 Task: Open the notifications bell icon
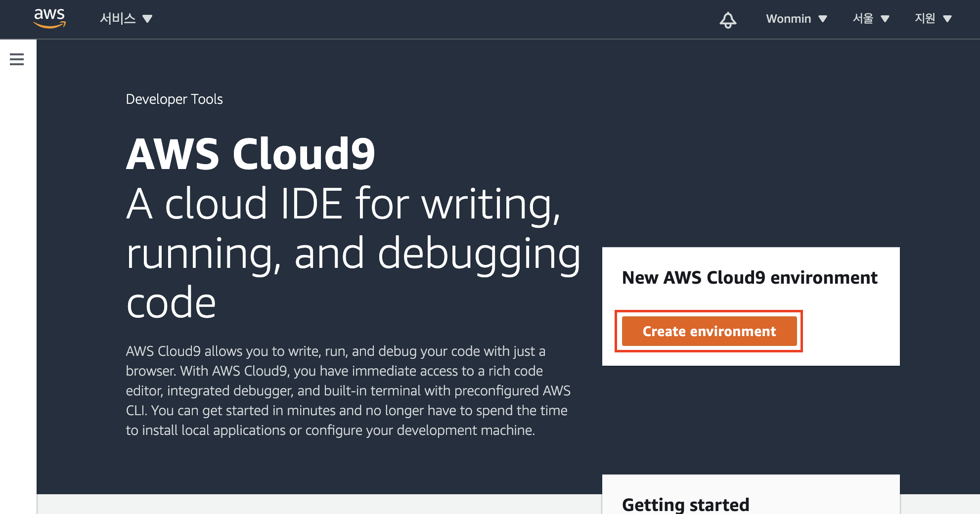coord(727,19)
